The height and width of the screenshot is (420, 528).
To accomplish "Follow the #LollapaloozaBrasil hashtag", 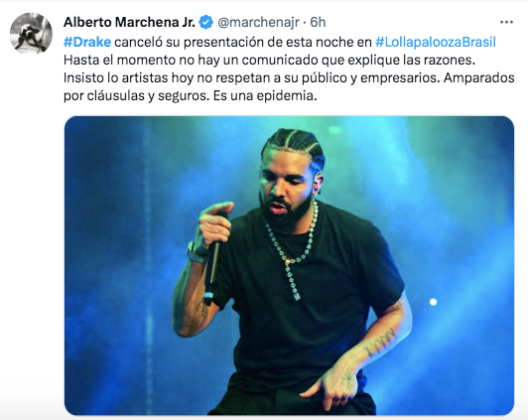I will 436,42.
